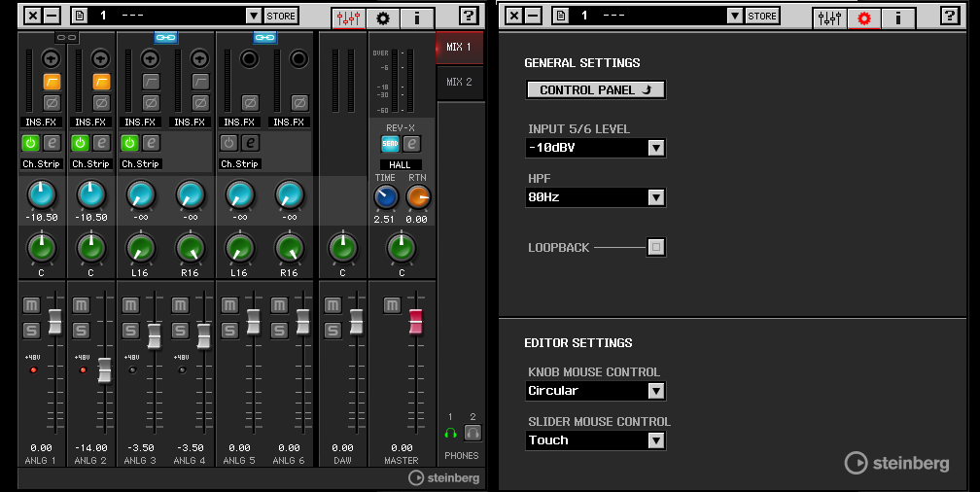The width and height of the screenshot is (980, 492).
Task: Click ANLG 2 fader handle
Action: (104, 370)
